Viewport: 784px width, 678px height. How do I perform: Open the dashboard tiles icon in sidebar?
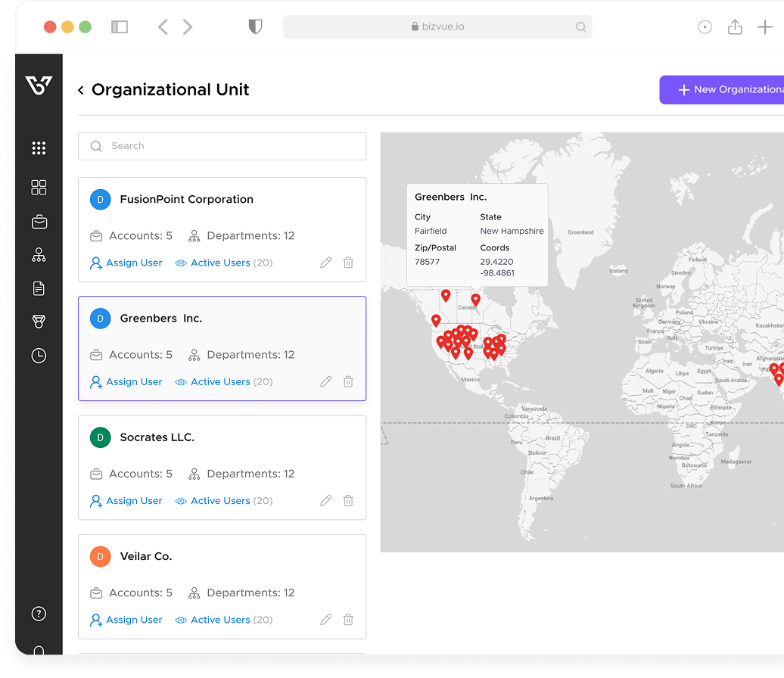(x=39, y=188)
